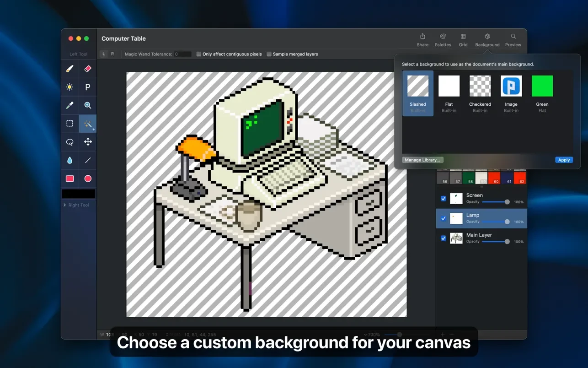Open the Palettes toolbar icon
This screenshot has width=588, height=368.
(x=443, y=40)
